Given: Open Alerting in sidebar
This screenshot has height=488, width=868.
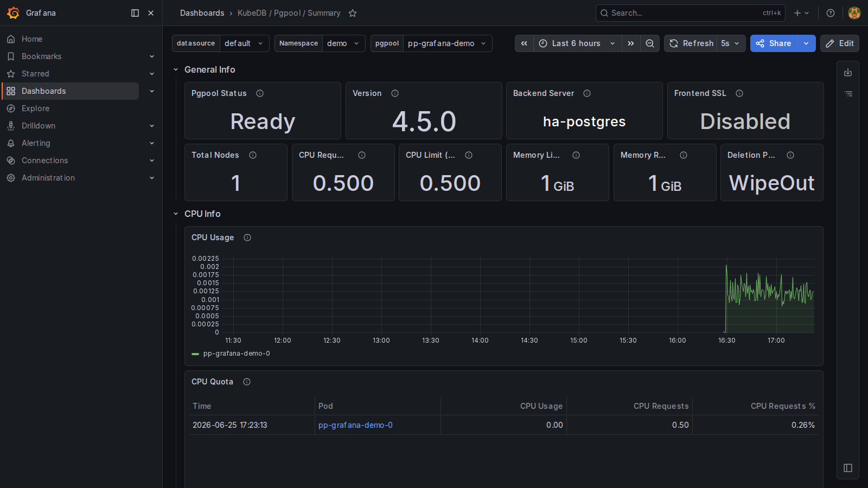Looking at the screenshot, I should [x=36, y=143].
